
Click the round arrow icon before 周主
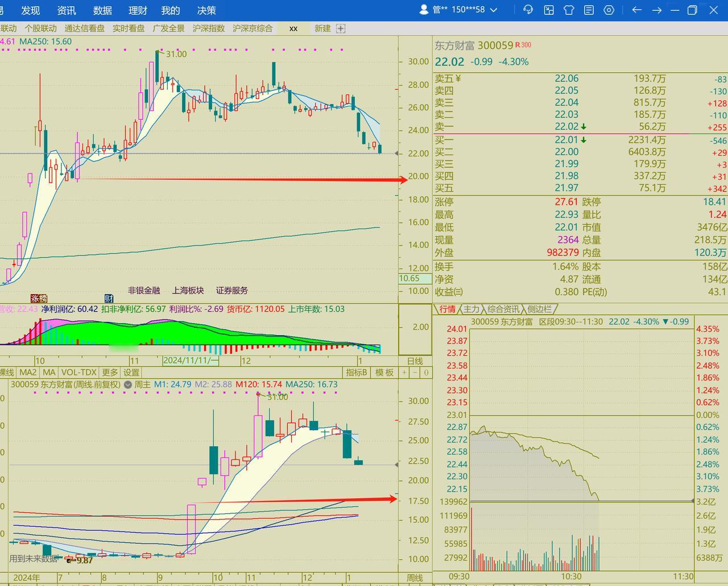[128, 385]
